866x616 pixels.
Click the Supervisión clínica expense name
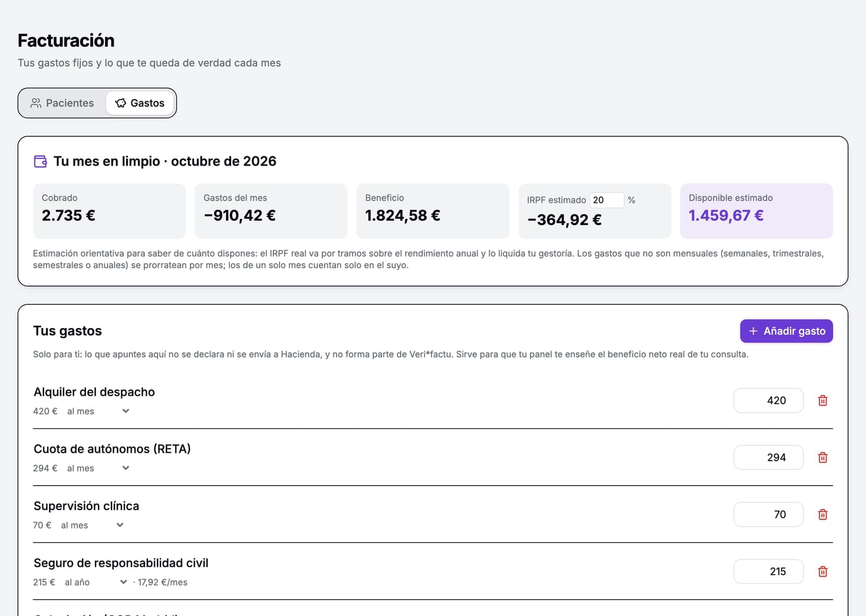click(87, 506)
